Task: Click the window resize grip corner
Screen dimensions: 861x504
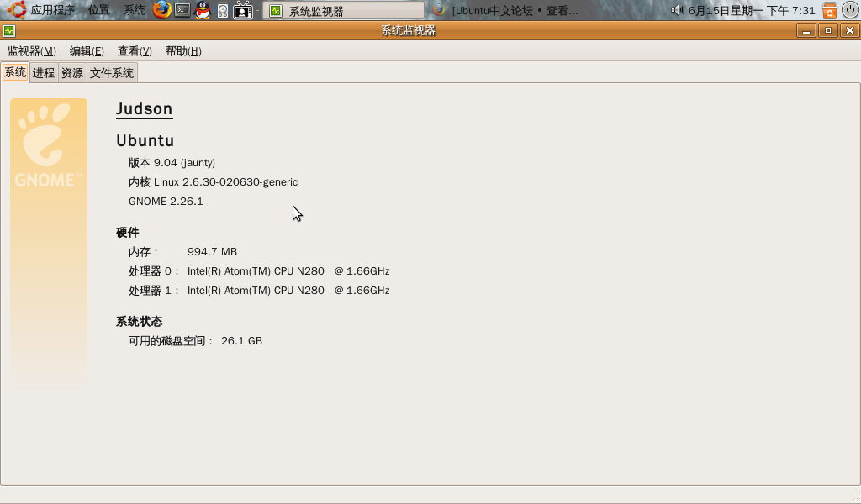Action: 854,498
